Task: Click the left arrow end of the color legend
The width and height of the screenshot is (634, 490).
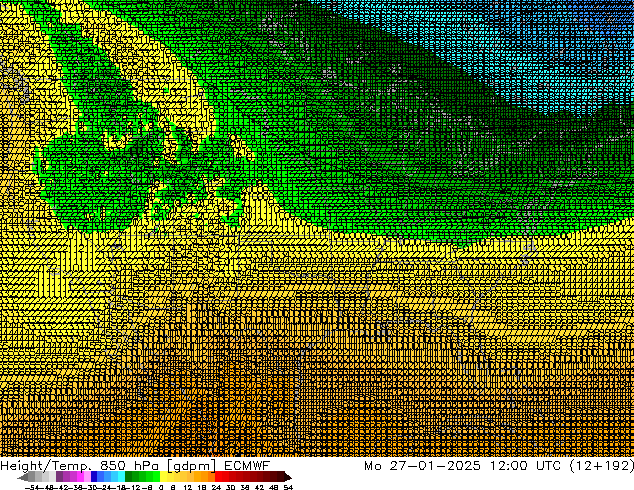Action: [x=22, y=477]
